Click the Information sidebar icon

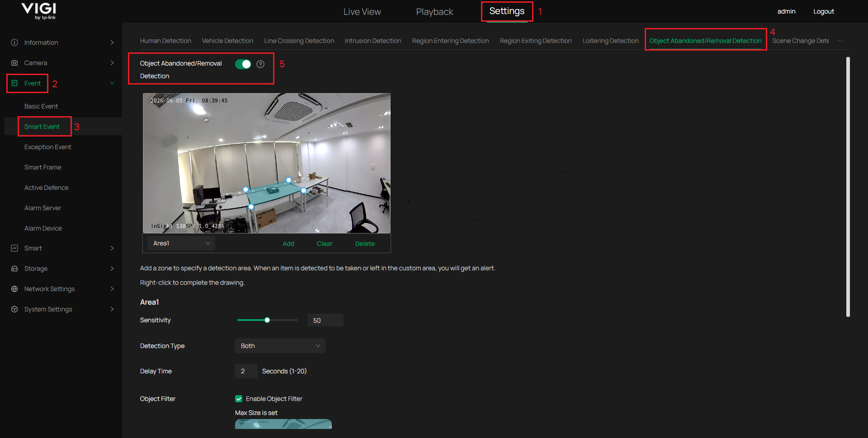[14, 42]
